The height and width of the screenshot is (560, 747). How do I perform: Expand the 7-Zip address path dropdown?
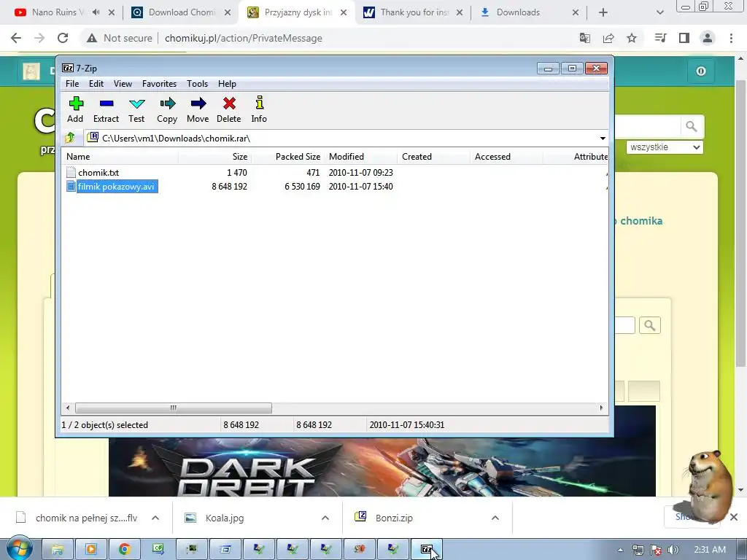pyautogui.click(x=603, y=138)
